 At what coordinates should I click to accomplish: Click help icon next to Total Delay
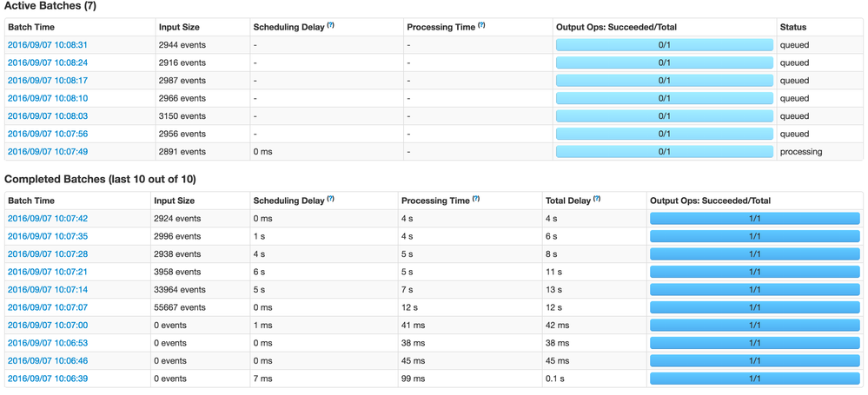pos(597,199)
